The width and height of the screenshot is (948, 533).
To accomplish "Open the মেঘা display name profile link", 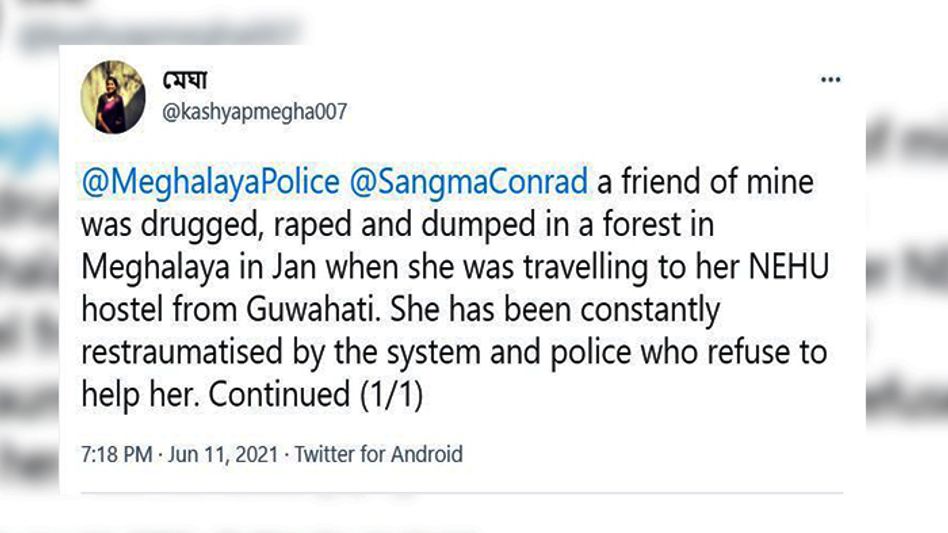I will 185,79.
